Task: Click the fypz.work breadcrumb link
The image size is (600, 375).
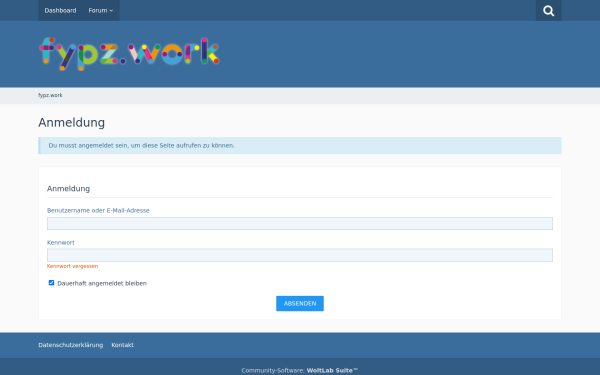Action: [50, 95]
